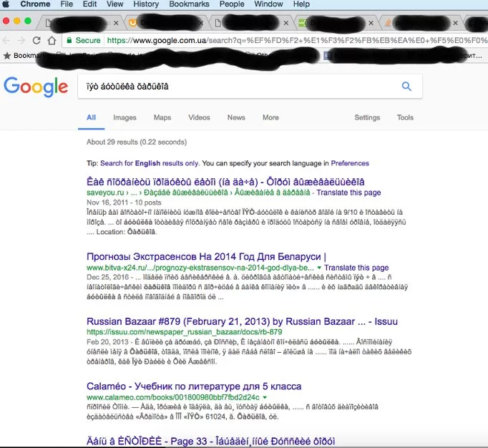Go to the browser home page icon
This screenshot has width=488, height=448.
[52, 41]
